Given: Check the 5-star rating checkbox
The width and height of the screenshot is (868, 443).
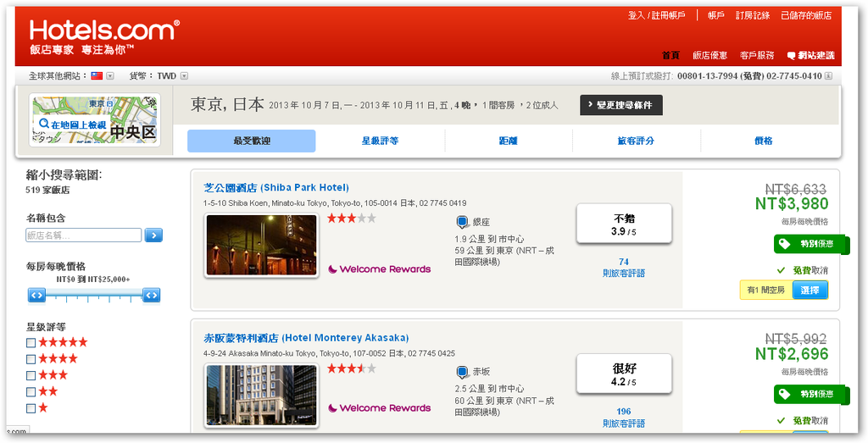Looking at the screenshot, I should tap(31, 343).
